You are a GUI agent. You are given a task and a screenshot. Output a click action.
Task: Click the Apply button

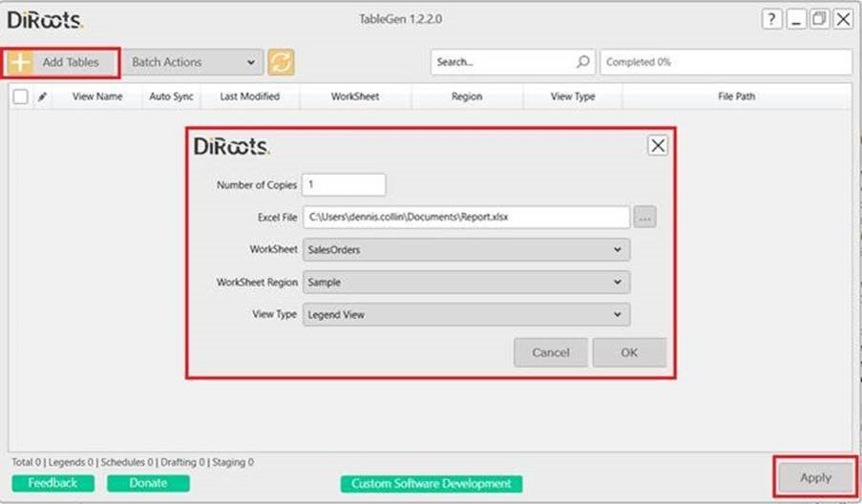(x=816, y=477)
